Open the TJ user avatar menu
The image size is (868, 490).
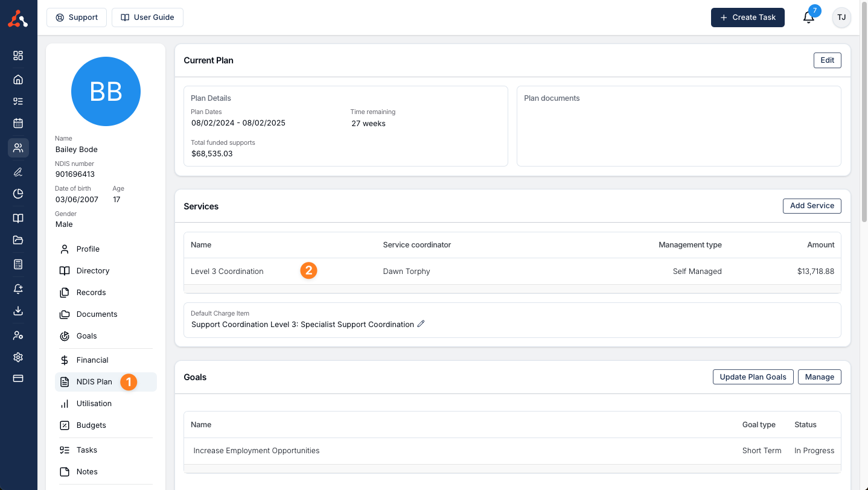point(841,17)
